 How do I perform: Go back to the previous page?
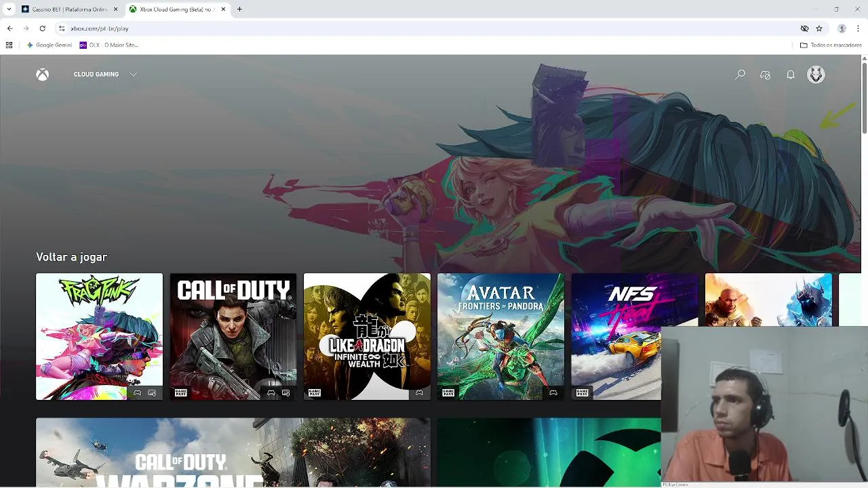9,28
